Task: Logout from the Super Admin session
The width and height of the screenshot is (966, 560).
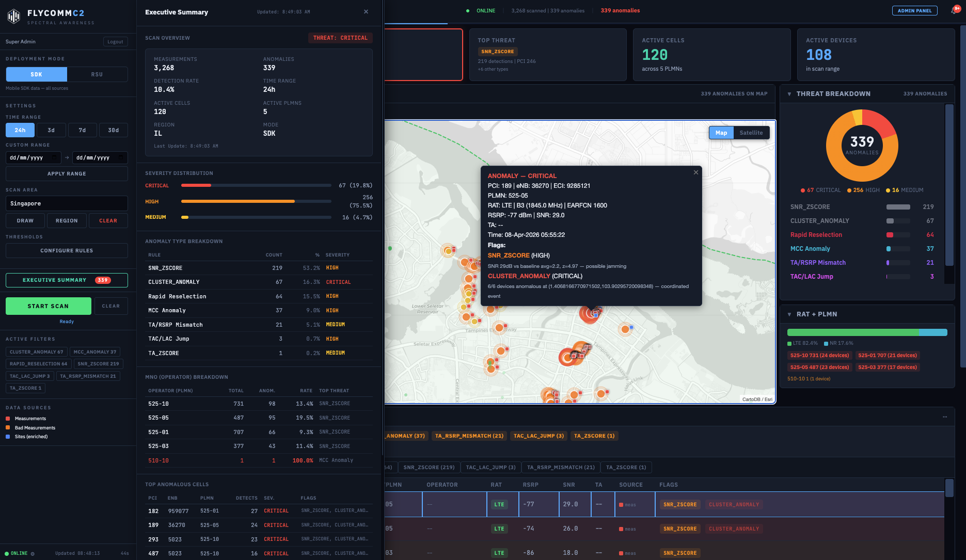Action: point(115,42)
